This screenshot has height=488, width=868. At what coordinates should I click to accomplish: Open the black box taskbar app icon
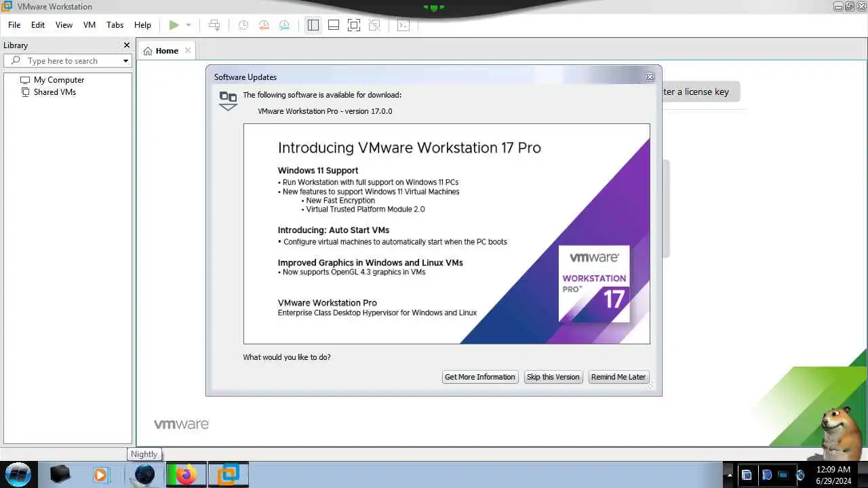pos(60,474)
